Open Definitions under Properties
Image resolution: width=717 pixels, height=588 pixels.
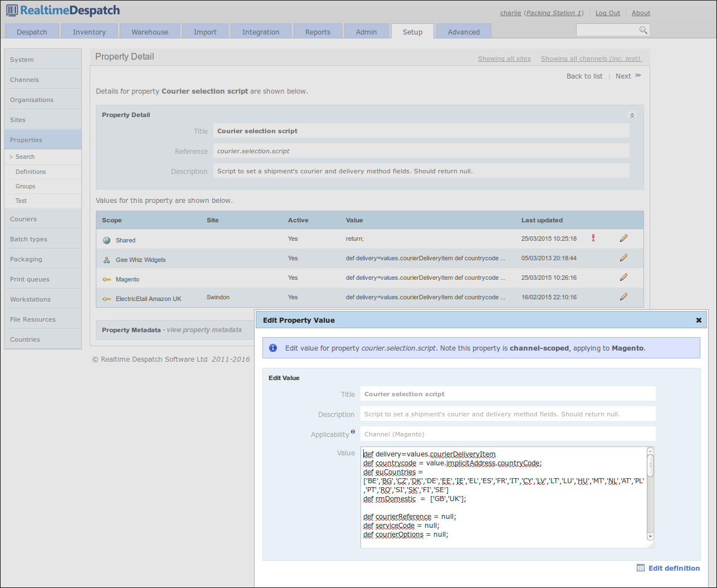(43, 172)
